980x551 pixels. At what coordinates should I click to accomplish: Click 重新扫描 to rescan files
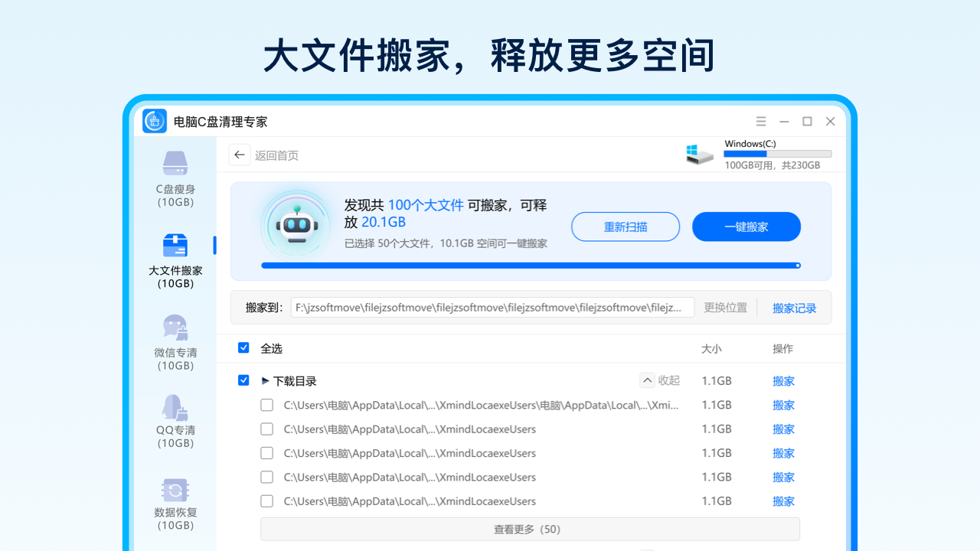click(626, 227)
